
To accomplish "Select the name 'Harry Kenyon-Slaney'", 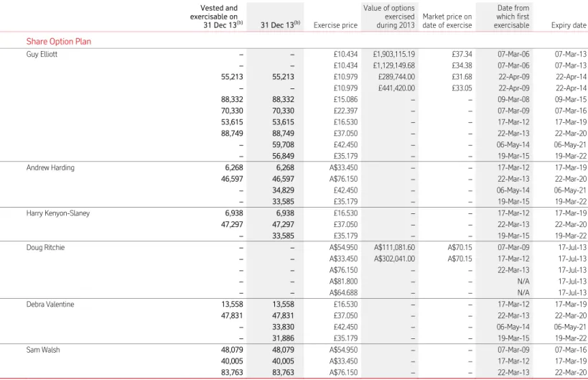I will 57,213.
